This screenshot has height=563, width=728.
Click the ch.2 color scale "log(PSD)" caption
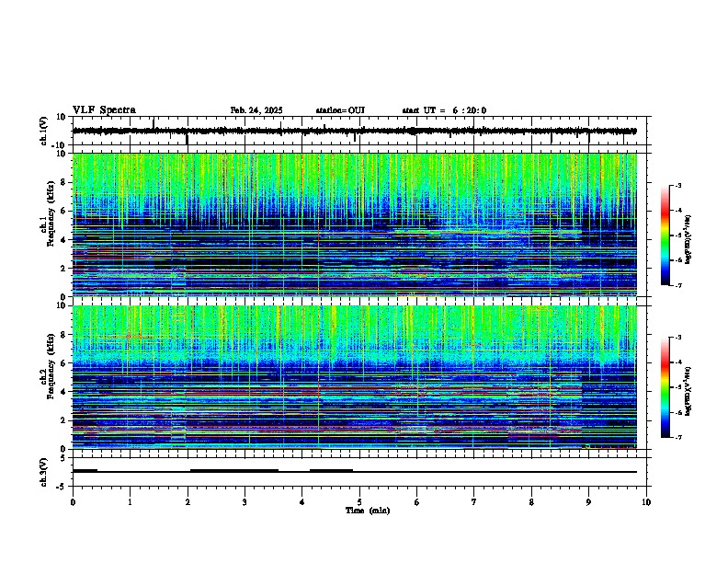688,391
